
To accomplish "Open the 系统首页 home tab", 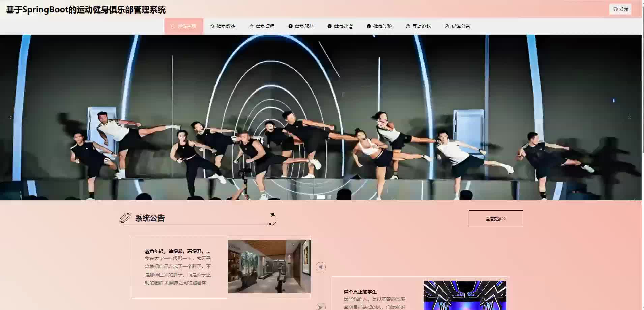I will click(183, 26).
